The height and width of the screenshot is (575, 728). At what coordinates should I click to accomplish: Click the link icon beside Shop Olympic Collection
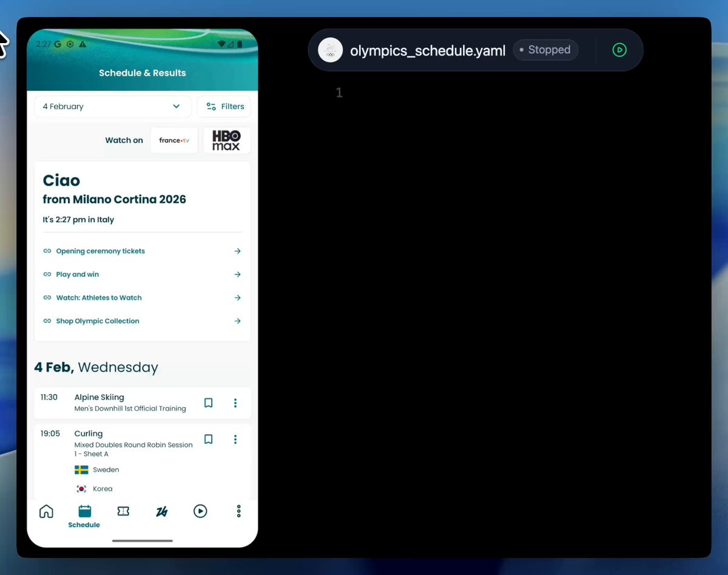pos(47,321)
